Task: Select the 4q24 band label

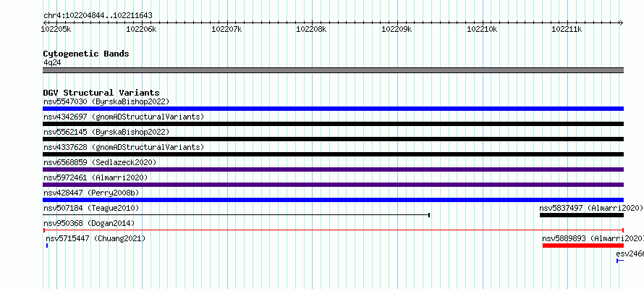Action: (x=52, y=62)
